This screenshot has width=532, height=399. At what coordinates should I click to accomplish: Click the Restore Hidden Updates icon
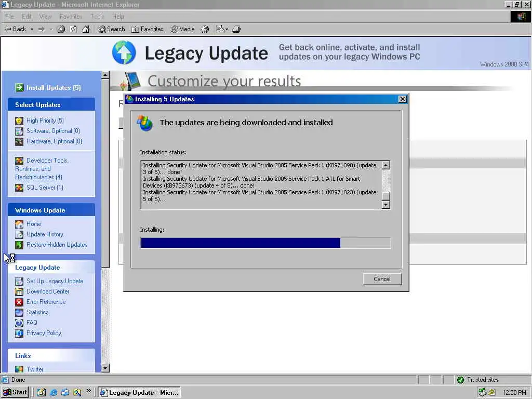pyautogui.click(x=19, y=245)
